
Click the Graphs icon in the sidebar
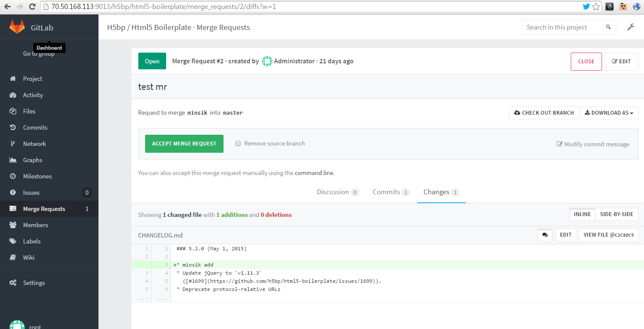point(13,160)
